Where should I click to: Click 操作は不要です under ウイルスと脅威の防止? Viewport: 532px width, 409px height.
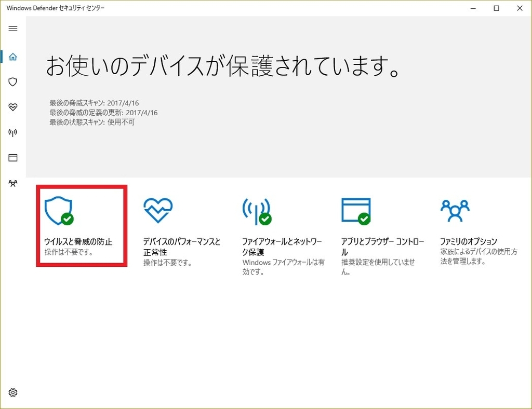[x=69, y=252]
